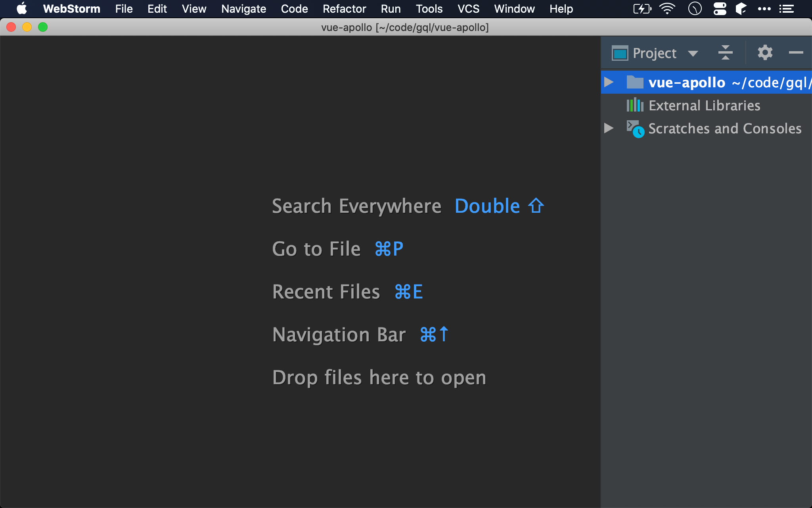Open the Navigate menu
Image resolution: width=812 pixels, height=508 pixels.
click(243, 9)
